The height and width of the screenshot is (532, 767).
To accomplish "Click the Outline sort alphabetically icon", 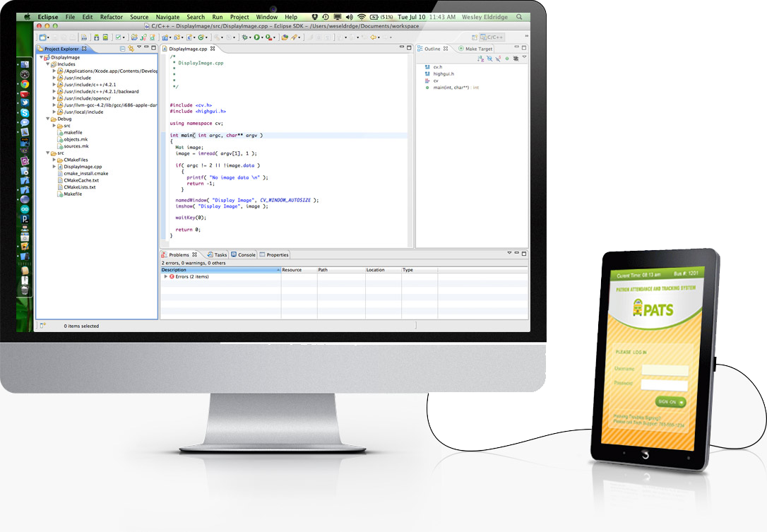I will 481,59.
